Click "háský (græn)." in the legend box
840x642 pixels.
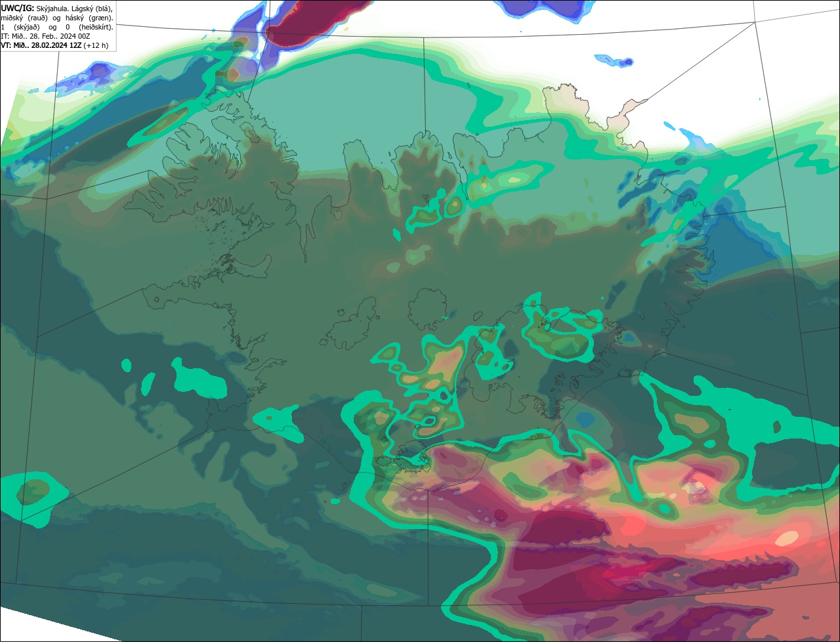[89, 18]
